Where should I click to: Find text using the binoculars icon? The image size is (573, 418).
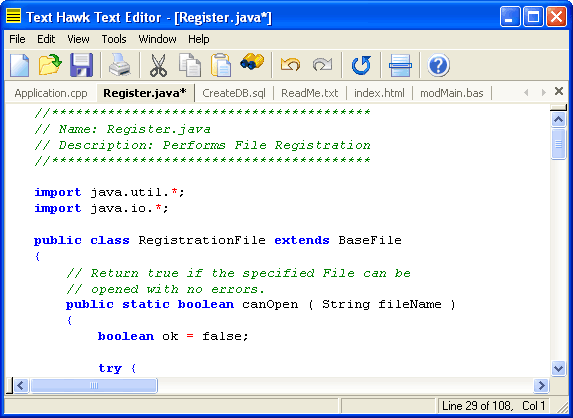coord(252,62)
